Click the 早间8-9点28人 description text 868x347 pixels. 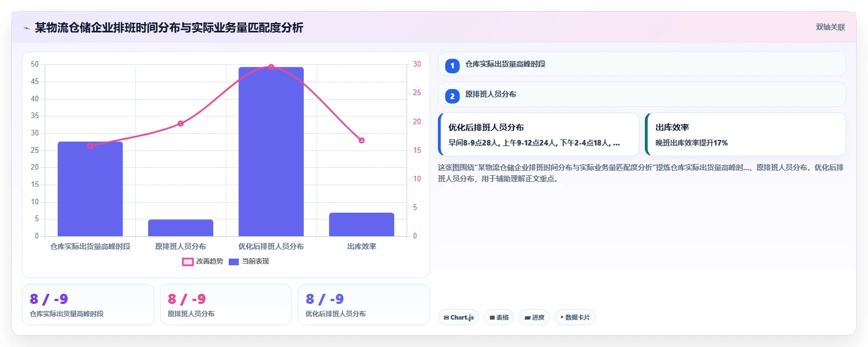click(534, 143)
